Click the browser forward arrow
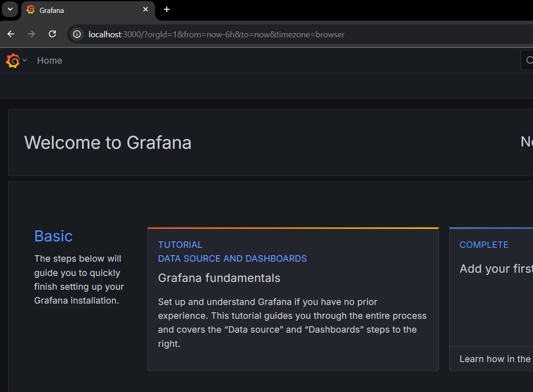 (x=31, y=34)
